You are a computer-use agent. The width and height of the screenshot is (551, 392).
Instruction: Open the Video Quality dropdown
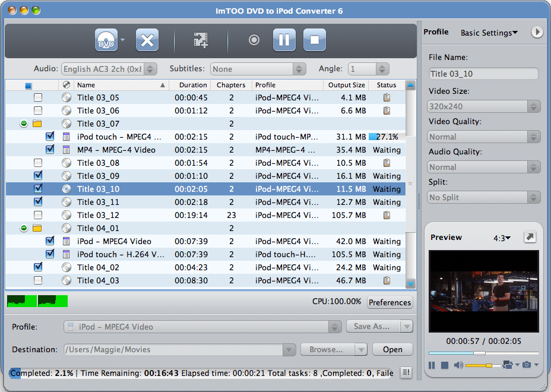pos(483,137)
